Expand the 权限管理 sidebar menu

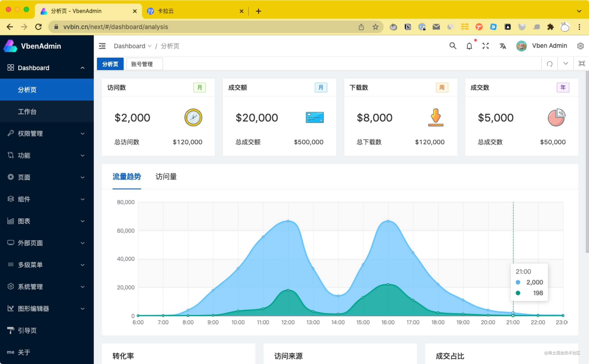(30, 134)
